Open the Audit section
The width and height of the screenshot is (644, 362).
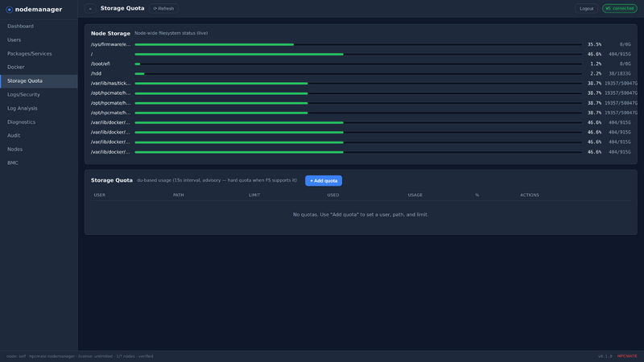click(x=39, y=135)
